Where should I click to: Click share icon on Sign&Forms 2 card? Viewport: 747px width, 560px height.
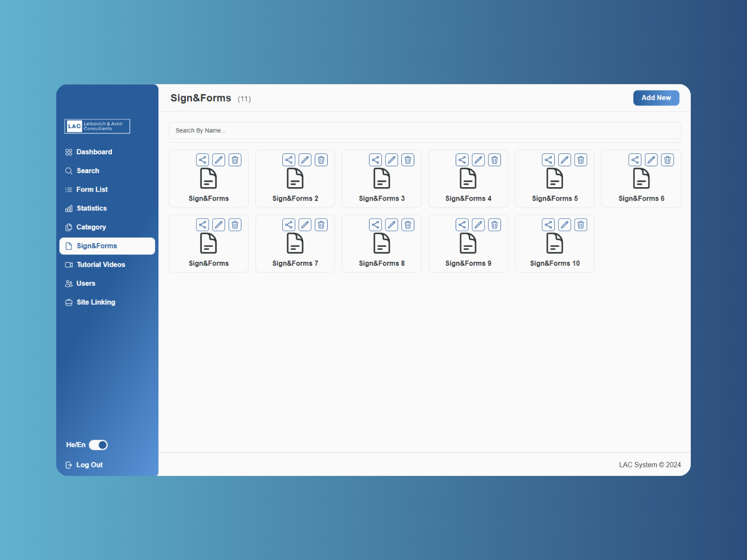(x=289, y=160)
